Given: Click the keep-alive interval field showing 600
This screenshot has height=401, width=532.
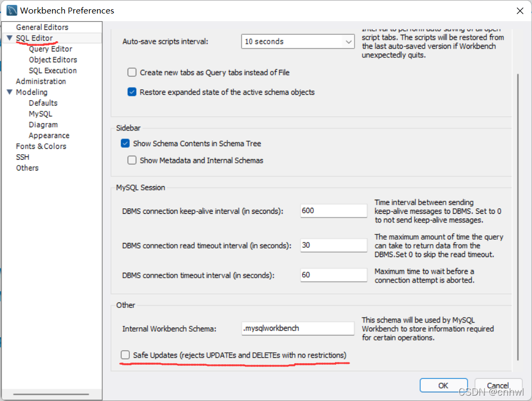Looking at the screenshot, I should (333, 211).
